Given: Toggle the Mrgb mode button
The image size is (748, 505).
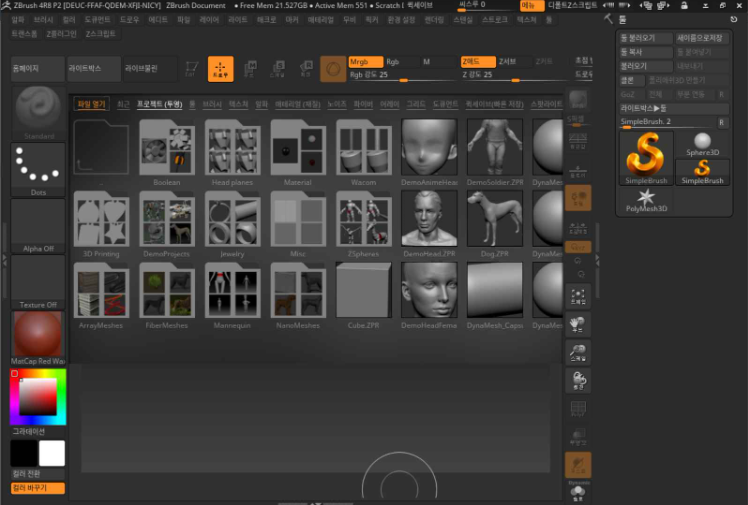Looking at the screenshot, I should 364,62.
